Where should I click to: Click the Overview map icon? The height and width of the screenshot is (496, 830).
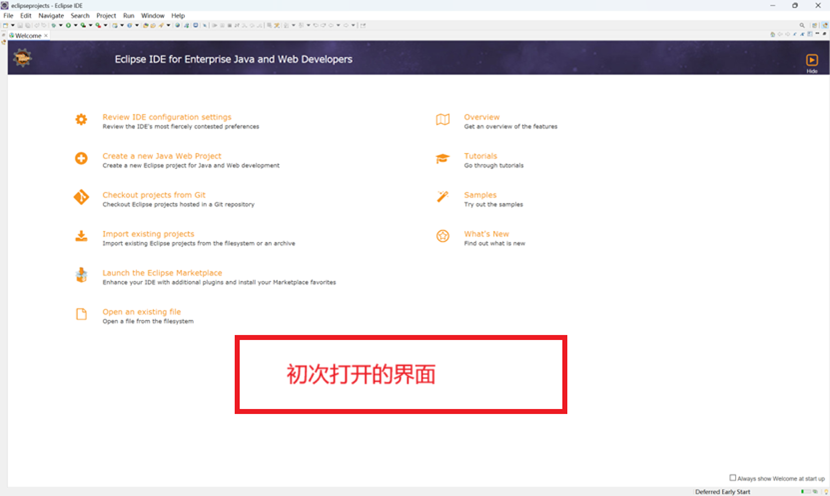point(443,120)
